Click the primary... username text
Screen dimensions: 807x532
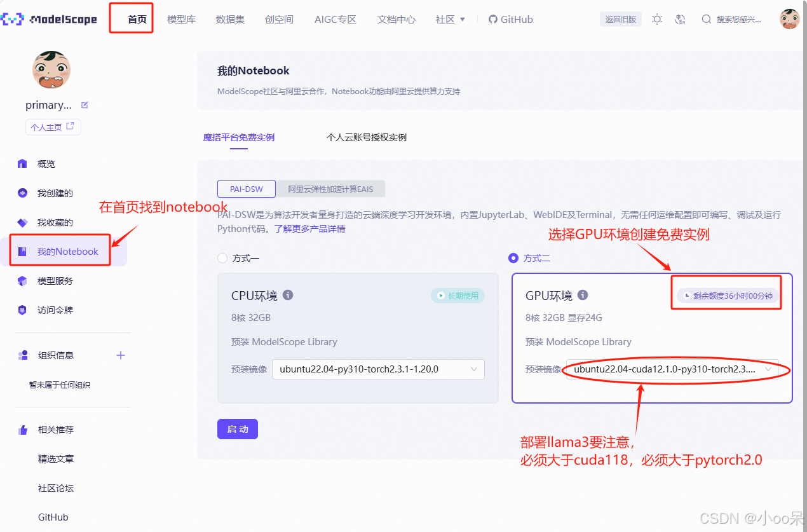48,105
